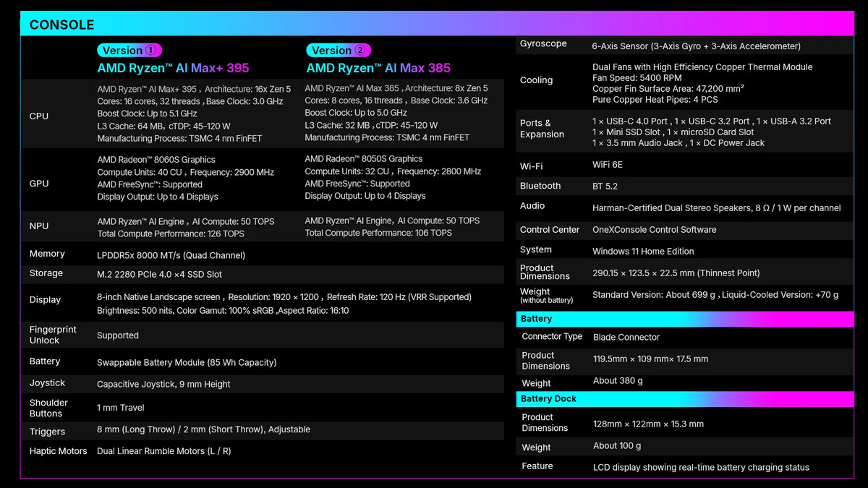Viewport: 868px width, 488px height.
Task: Click the Fingerprint Unlock row label
Action: pos(53,335)
